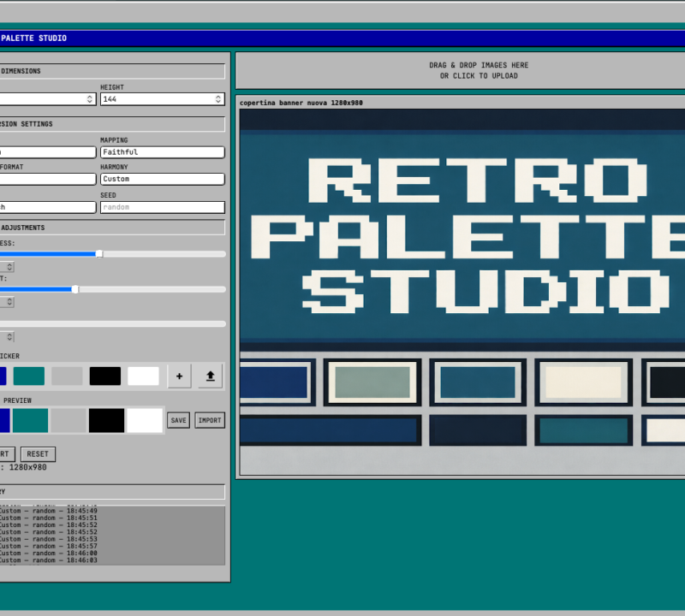Select the history entry timed 18:45:51
The image size is (685, 616).
[x=48, y=518]
